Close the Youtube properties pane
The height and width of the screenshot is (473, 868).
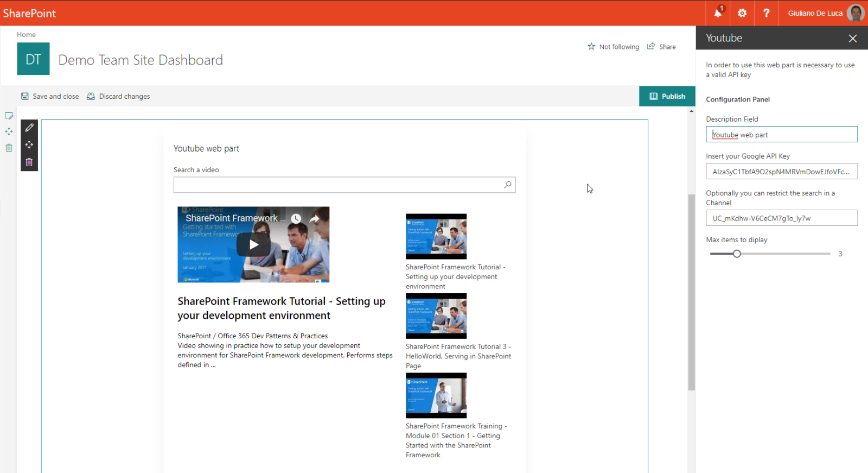click(853, 38)
